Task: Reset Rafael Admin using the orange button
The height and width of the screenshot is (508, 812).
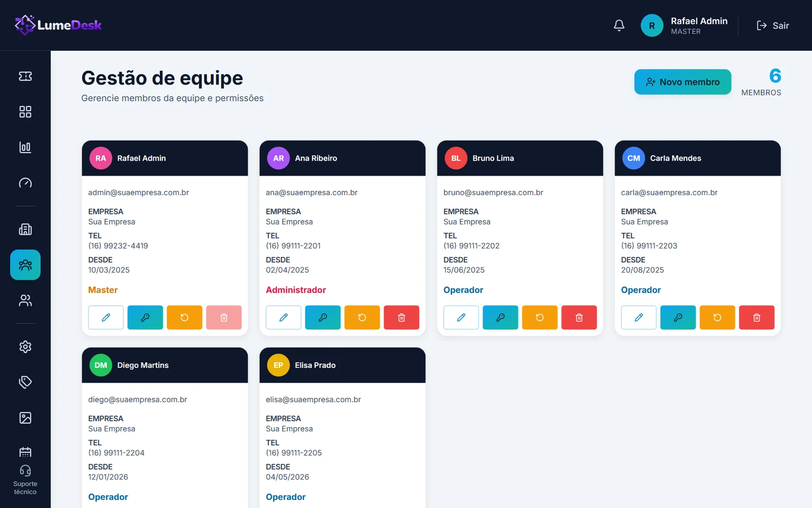Action: click(185, 317)
